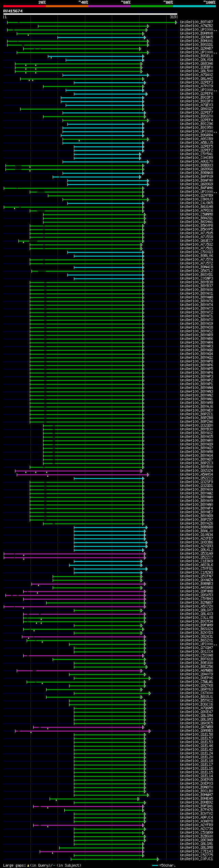Open the UniRef100_A6MWB6 entry
This screenshot has width=219, height=868.
coord(196,671)
